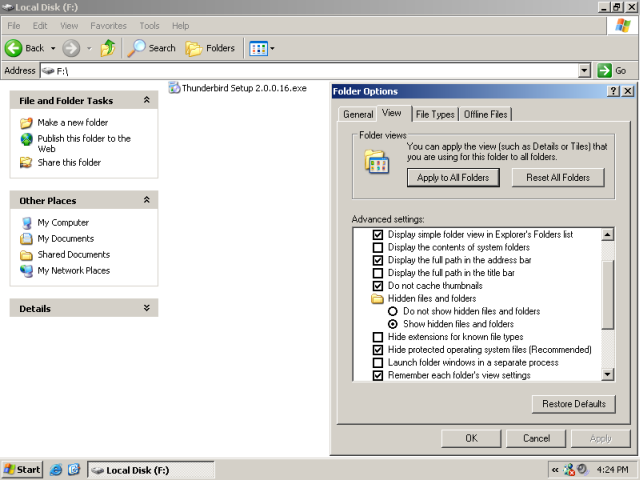
Task: Open Shared Documents folder icon
Action: (x=26, y=255)
